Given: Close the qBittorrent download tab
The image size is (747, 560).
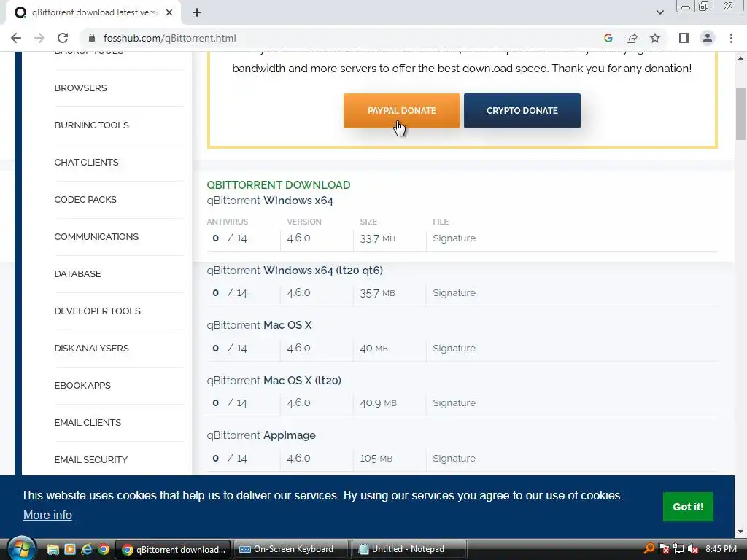Looking at the screenshot, I should pyautogui.click(x=169, y=13).
